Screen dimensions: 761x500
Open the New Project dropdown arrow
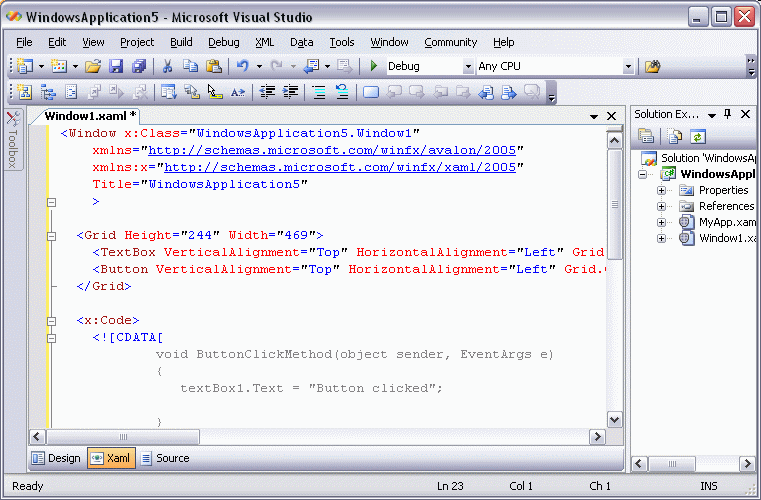[x=42, y=66]
